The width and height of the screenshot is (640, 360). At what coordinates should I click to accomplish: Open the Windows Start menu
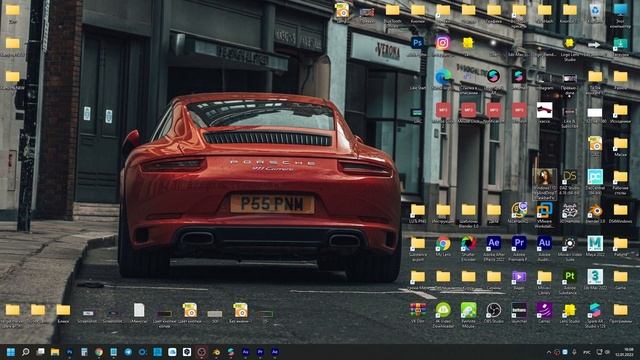tap(11, 352)
